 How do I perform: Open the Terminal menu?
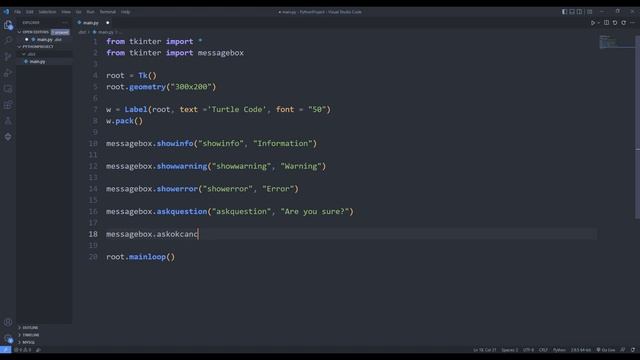click(x=108, y=12)
